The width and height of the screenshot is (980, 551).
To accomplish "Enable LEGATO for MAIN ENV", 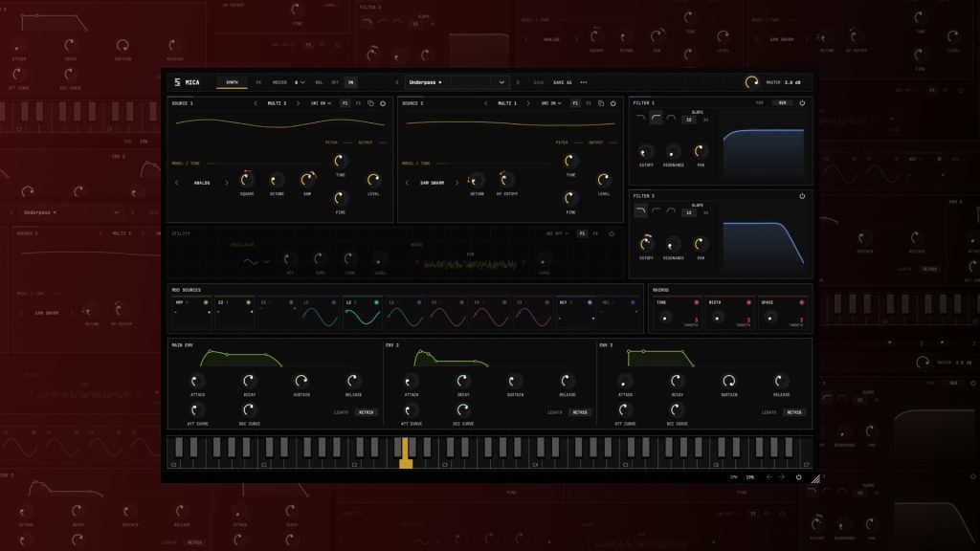I will 342,412.
